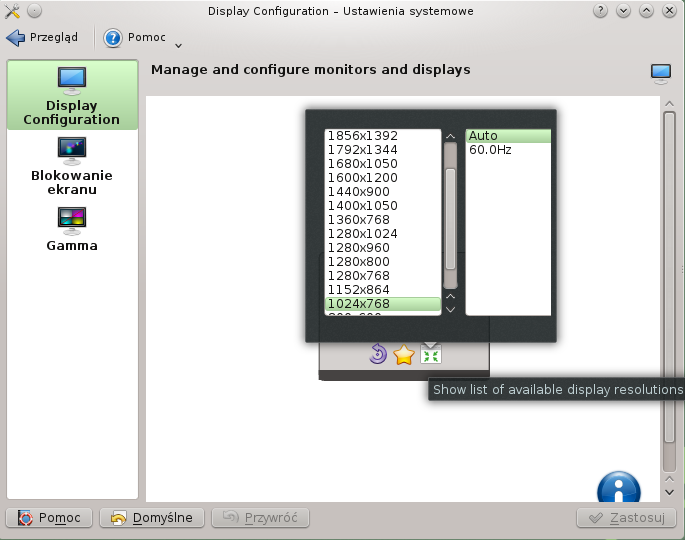Image resolution: width=685 pixels, height=540 pixels.
Task: Click the blue info icon at bottom right
Action: click(618, 489)
